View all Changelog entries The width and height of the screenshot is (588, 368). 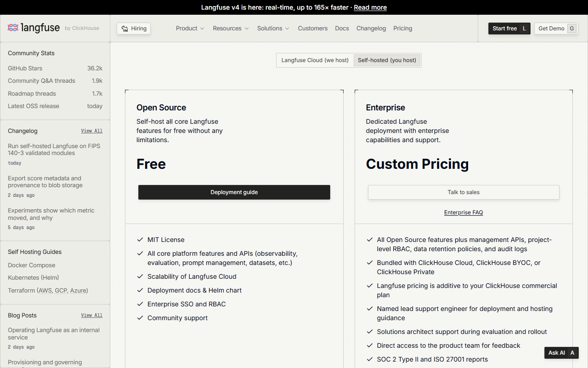tap(92, 131)
